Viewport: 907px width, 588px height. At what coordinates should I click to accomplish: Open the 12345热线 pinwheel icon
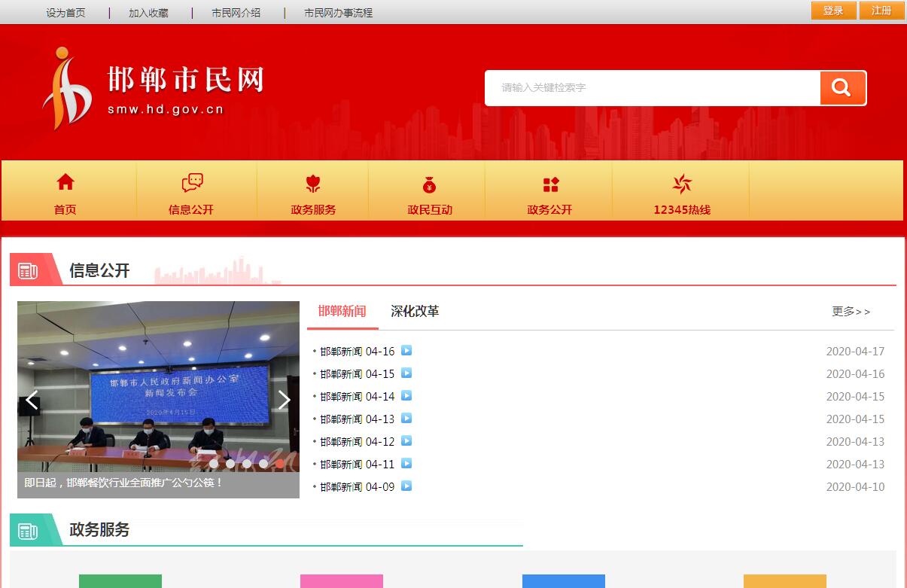tap(682, 184)
